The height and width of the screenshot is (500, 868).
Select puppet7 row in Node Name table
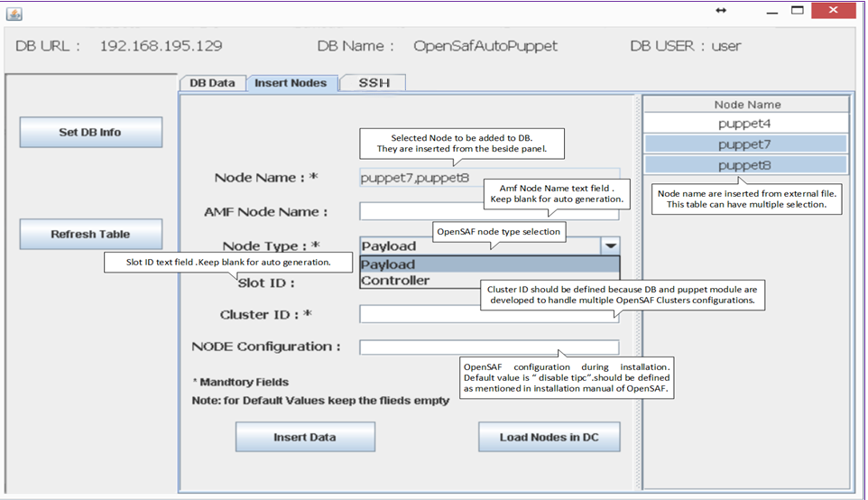tap(745, 144)
